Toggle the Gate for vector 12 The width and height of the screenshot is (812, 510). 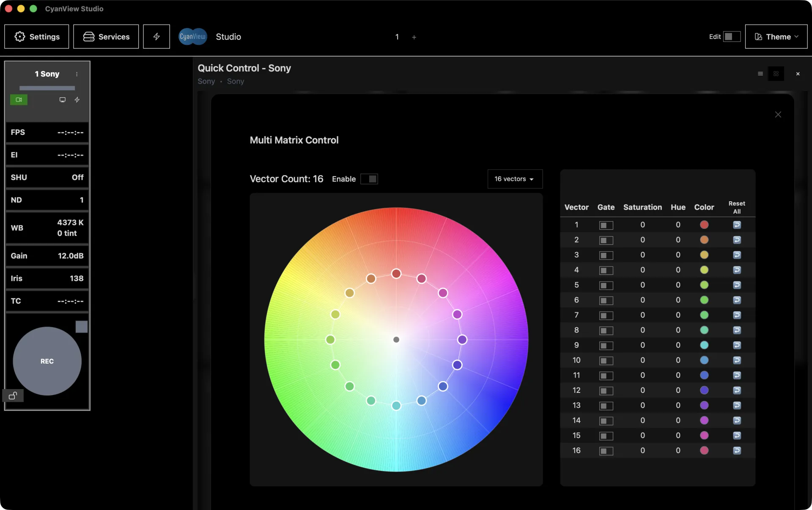click(x=606, y=391)
